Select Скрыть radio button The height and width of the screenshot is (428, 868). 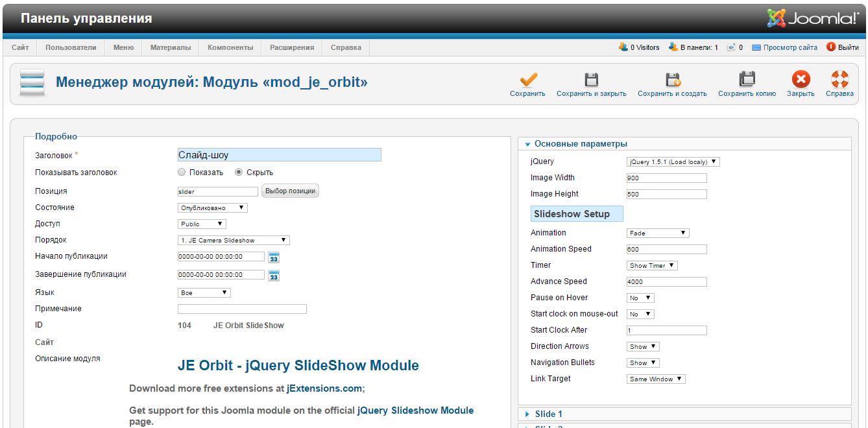(x=239, y=172)
